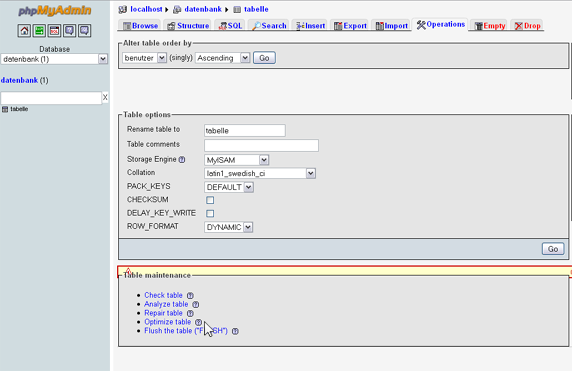Click the red Drop tab
This screenshot has width=572, height=371.
click(x=527, y=26)
